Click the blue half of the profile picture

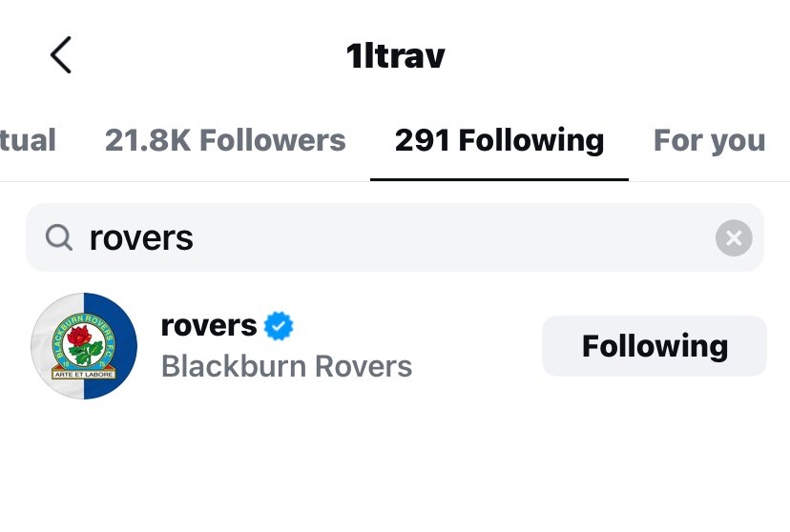tap(114, 346)
